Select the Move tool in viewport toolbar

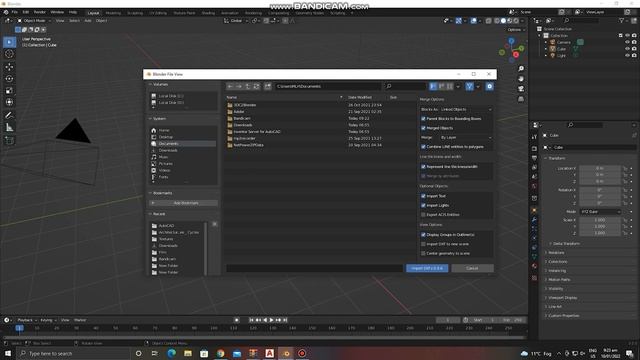pyautogui.click(x=9, y=67)
